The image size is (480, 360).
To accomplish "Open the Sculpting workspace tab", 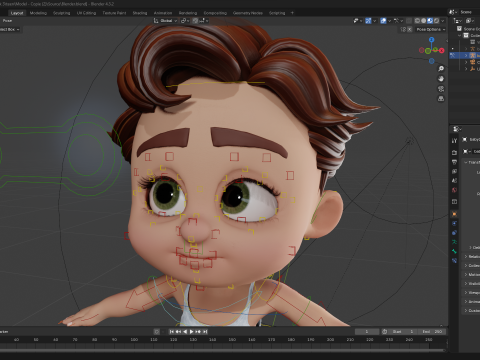I will [x=62, y=13].
